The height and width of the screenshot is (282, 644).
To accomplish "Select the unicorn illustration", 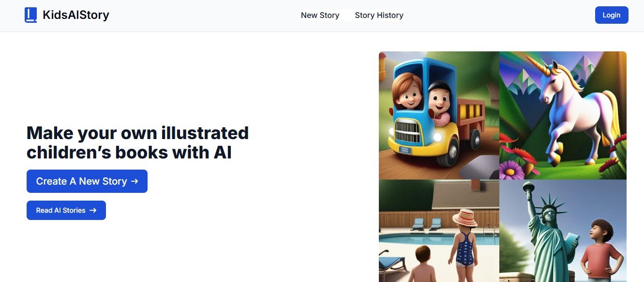I will click(x=563, y=115).
